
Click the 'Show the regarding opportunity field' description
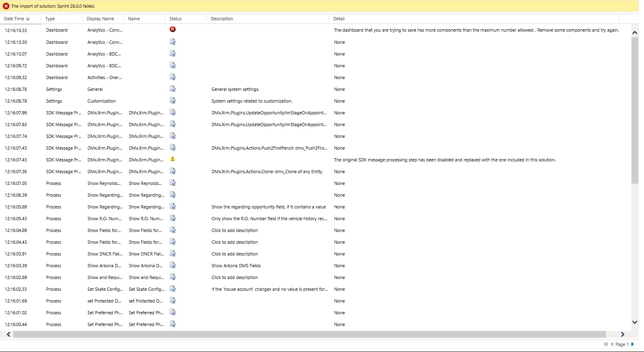click(268, 207)
